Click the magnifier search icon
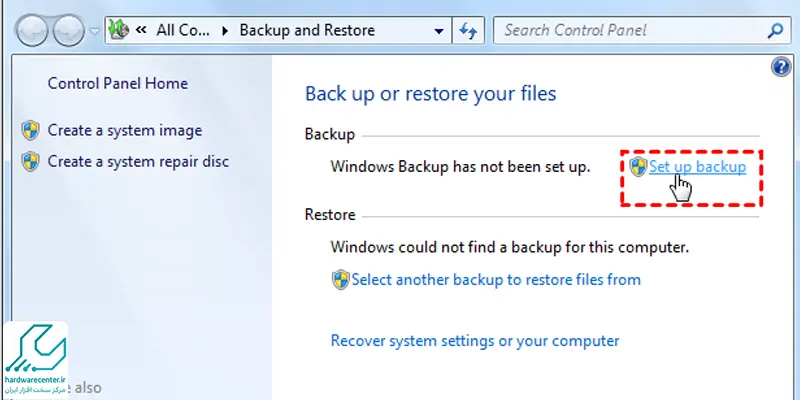Viewport: 800px width, 400px height. pyautogui.click(x=775, y=31)
